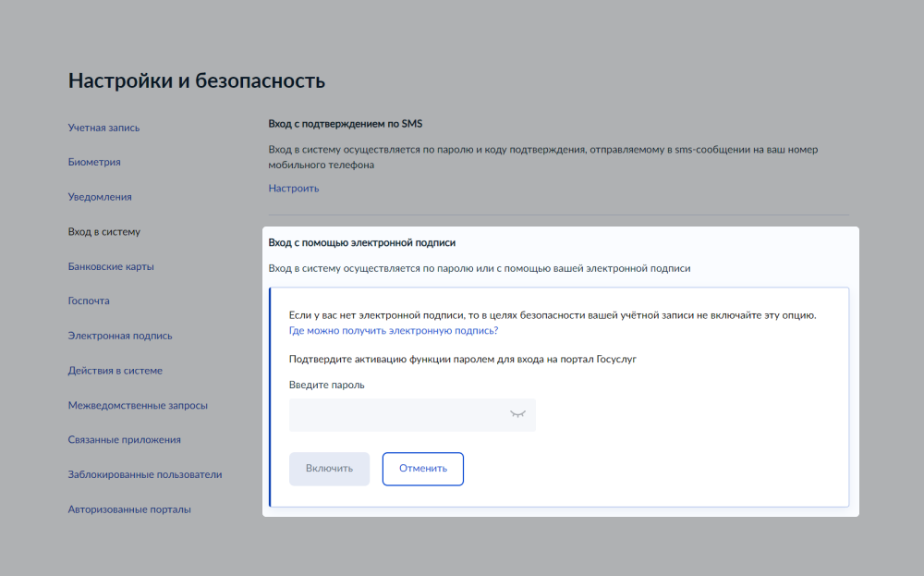The image size is (924, 576).
Task: Open Заблокированные пользователи section
Action: [145, 474]
